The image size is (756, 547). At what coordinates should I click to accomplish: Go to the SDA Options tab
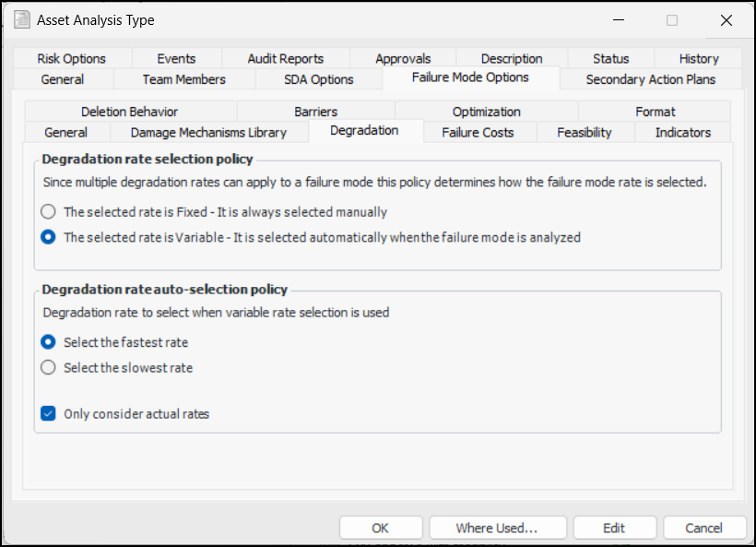[318, 79]
